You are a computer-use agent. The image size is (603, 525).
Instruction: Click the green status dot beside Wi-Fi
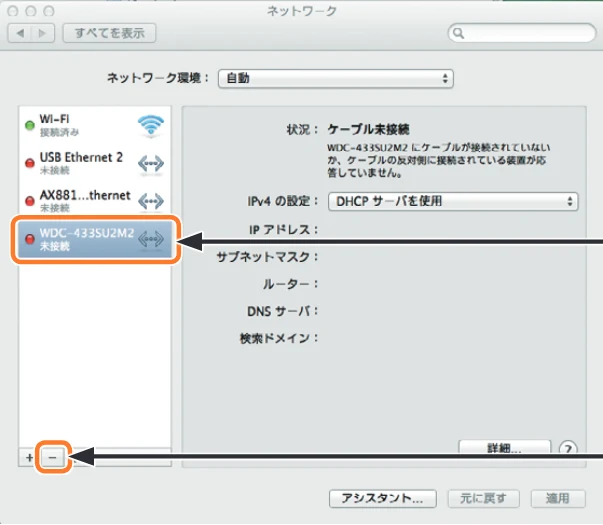tap(30, 125)
